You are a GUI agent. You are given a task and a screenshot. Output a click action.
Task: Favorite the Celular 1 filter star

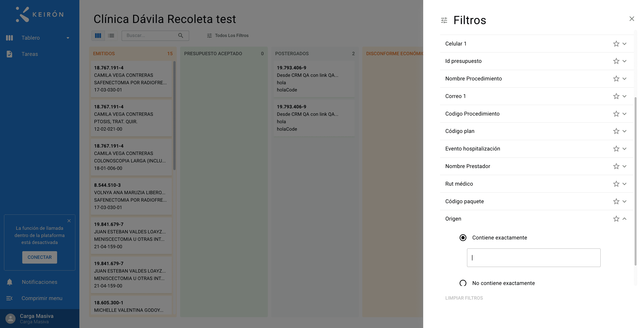(x=616, y=43)
